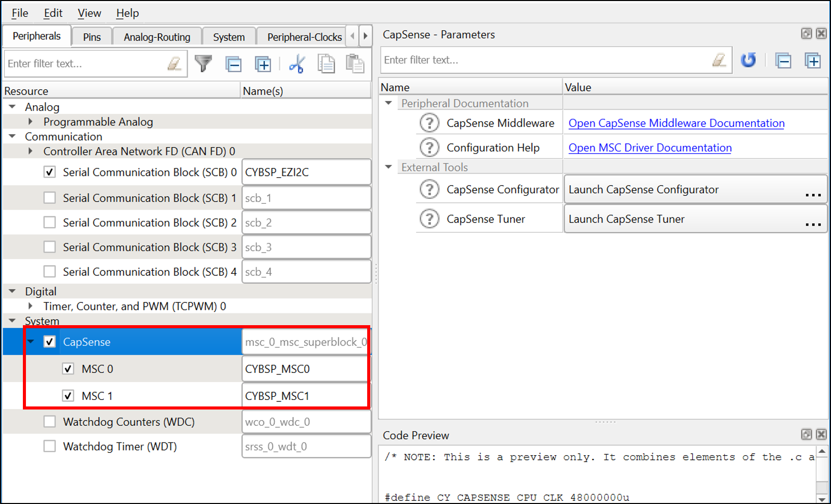The image size is (831, 504).
Task: Undock the CapSense Parameters panel
Action: 806,34
